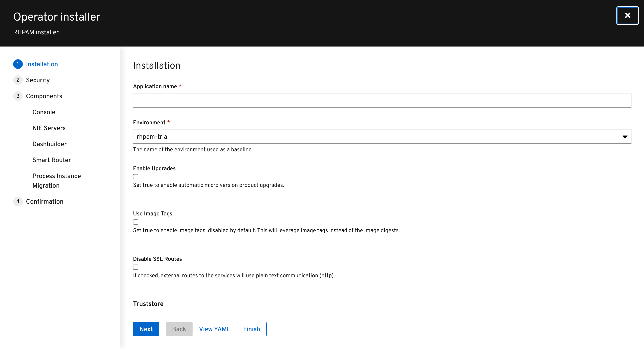This screenshot has width=644, height=349.
Task: Click the Application name label
Action: 155,86
